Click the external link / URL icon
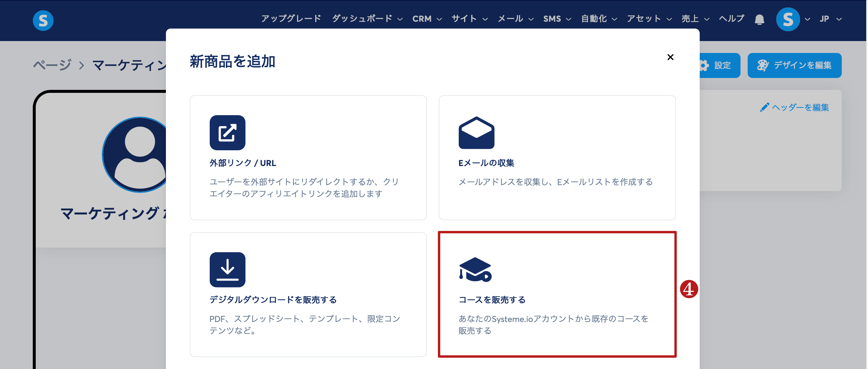The image size is (868, 369). coord(228,133)
